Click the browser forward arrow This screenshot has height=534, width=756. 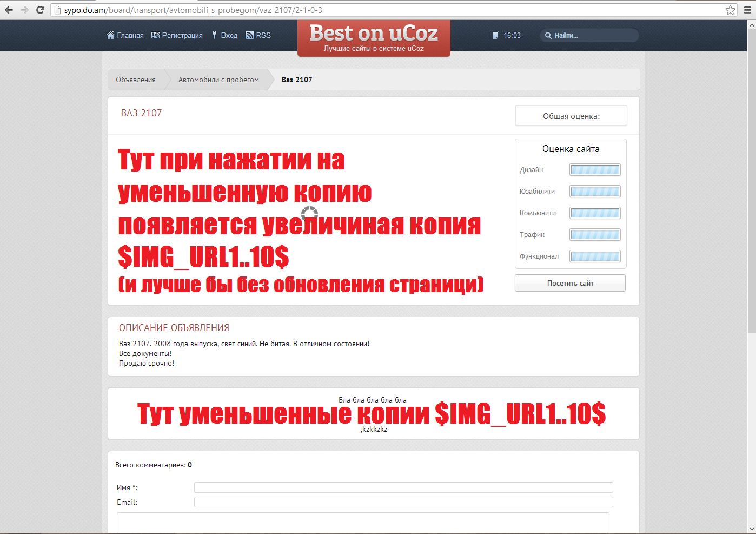coord(24,10)
